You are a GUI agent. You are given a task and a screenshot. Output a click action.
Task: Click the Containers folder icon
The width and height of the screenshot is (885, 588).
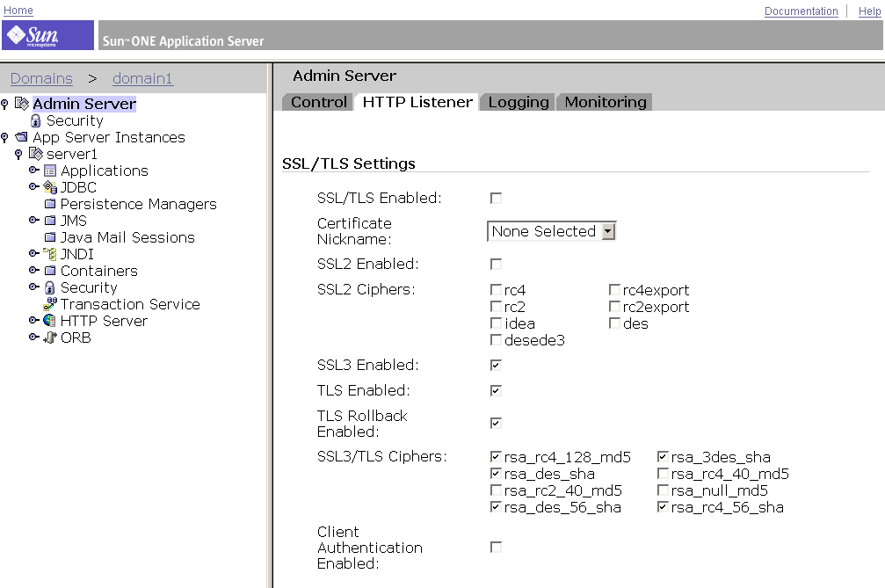[x=50, y=271]
